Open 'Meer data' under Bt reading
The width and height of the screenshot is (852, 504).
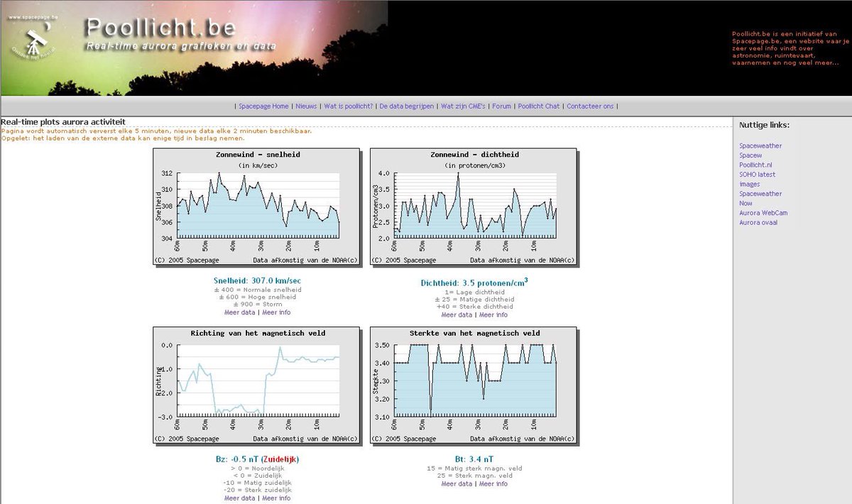pos(457,484)
